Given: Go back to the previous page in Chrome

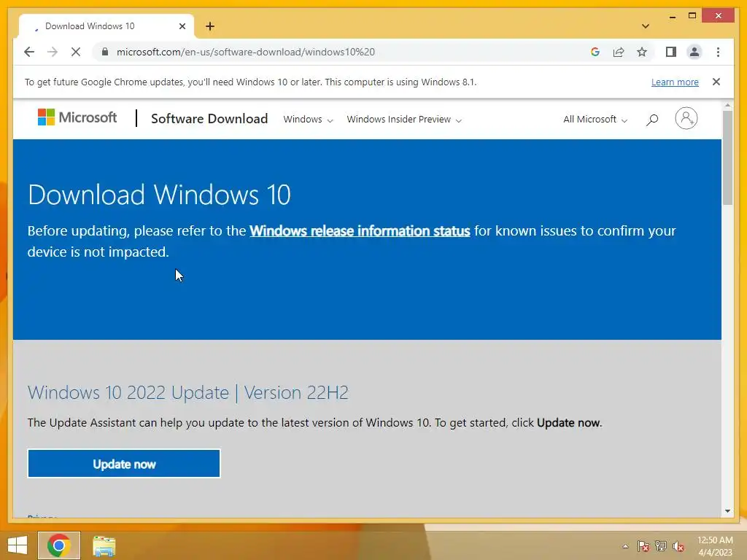Looking at the screenshot, I should pyautogui.click(x=29, y=52).
